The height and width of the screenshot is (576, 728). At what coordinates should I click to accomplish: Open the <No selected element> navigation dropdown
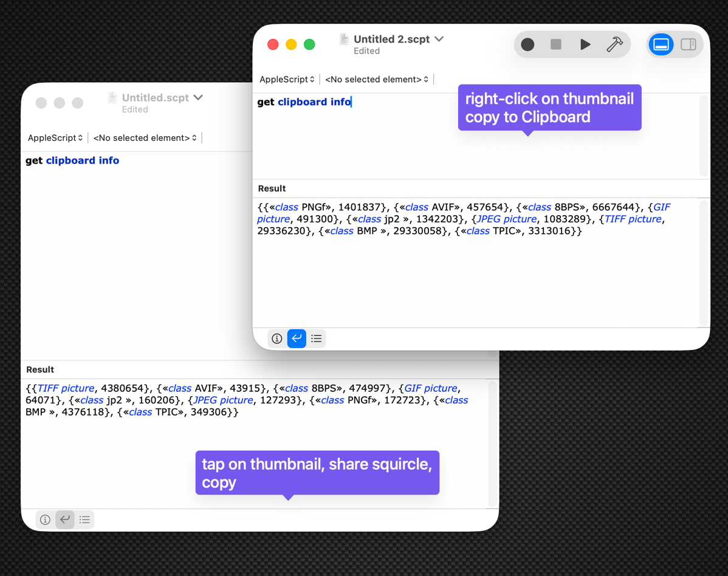[x=376, y=79]
